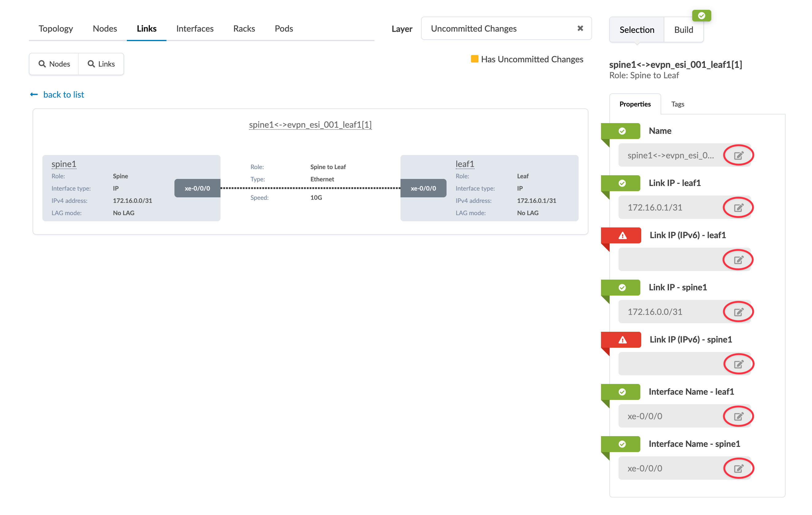Click the back to list link

click(x=63, y=95)
